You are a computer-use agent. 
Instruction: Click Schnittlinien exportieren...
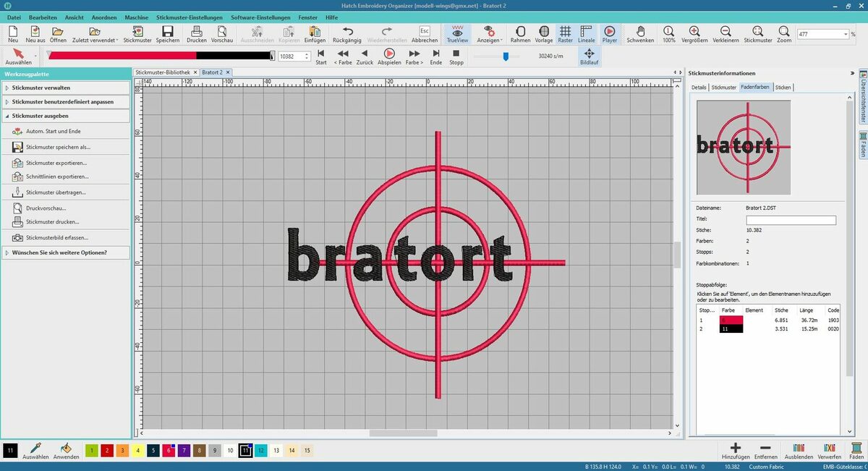(51, 177)
